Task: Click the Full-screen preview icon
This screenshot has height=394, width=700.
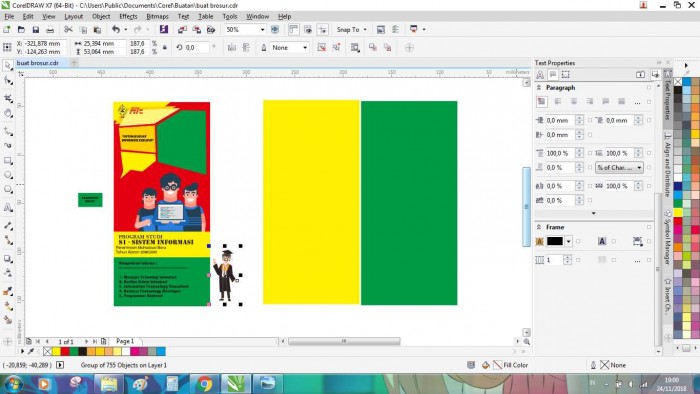Action: [275, 29]
